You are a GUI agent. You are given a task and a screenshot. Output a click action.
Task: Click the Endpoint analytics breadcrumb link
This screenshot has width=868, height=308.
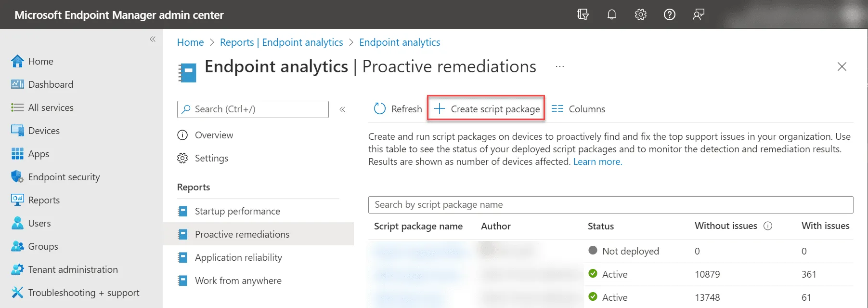pos(400,42)
